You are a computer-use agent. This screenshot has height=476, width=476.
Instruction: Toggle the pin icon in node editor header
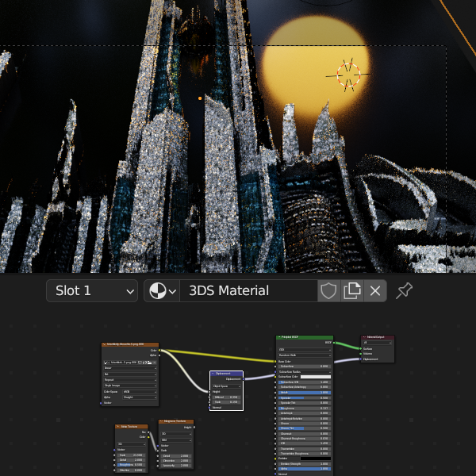pyautogui.click(x=404, y=290)
